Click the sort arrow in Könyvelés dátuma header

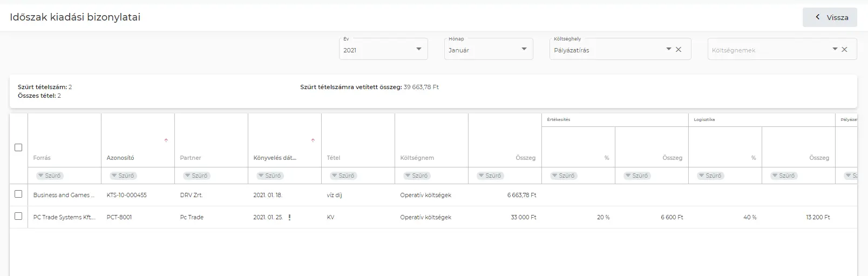(313, 140)
